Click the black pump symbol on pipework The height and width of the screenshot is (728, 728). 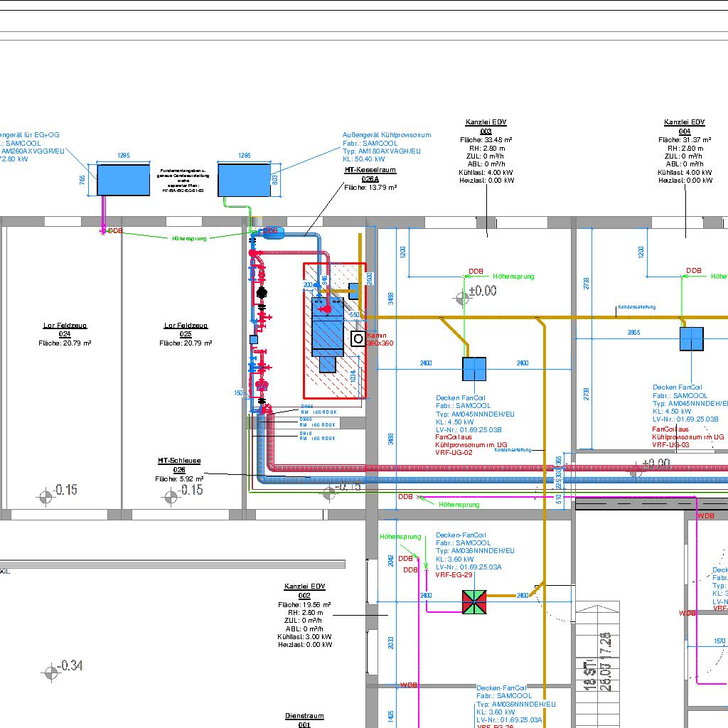coord(261,291)
